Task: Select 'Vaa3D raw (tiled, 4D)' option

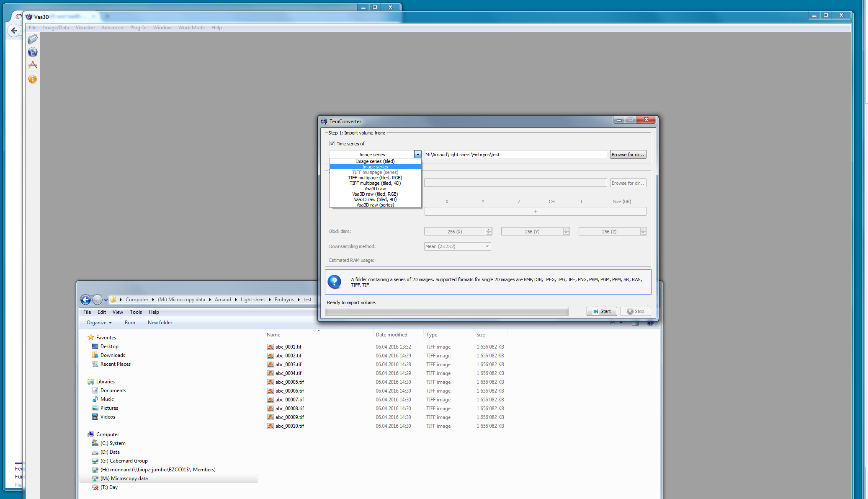Action: click(375, 199)
